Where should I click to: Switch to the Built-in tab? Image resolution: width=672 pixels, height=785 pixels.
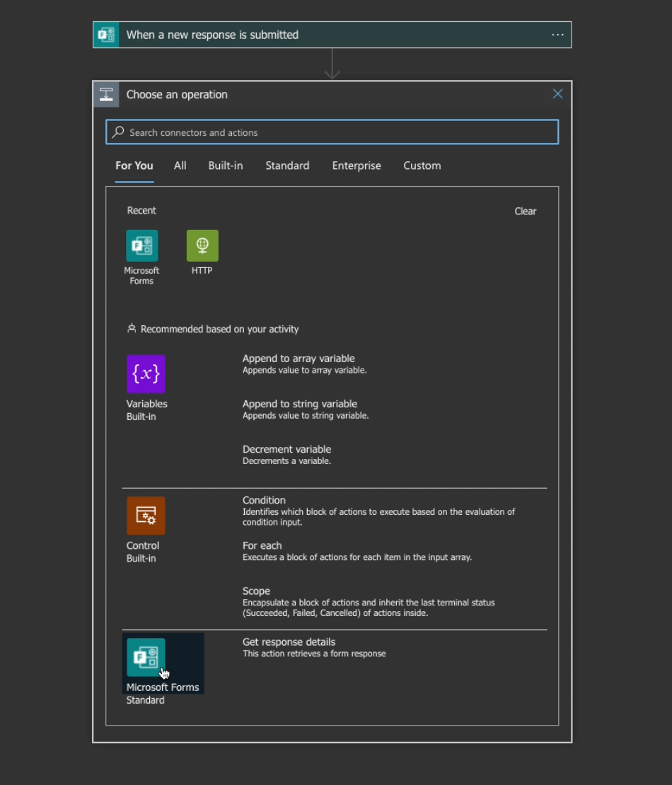[226, 165]
